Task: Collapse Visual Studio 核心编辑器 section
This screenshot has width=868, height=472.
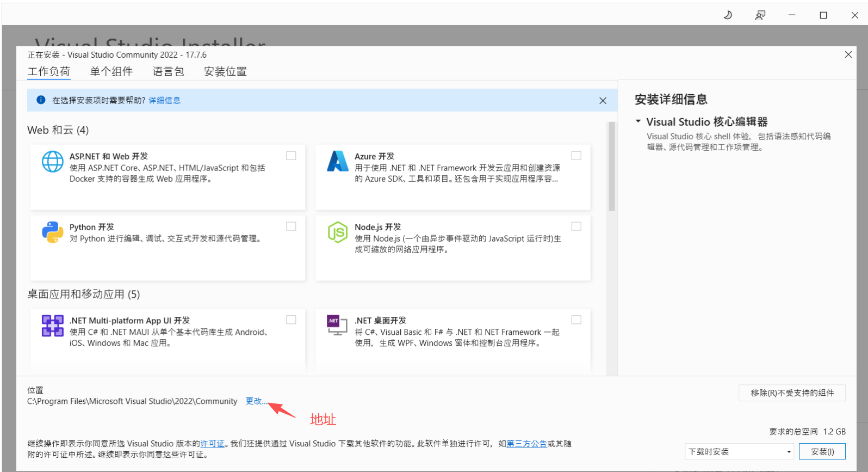Action: [638, 121]
